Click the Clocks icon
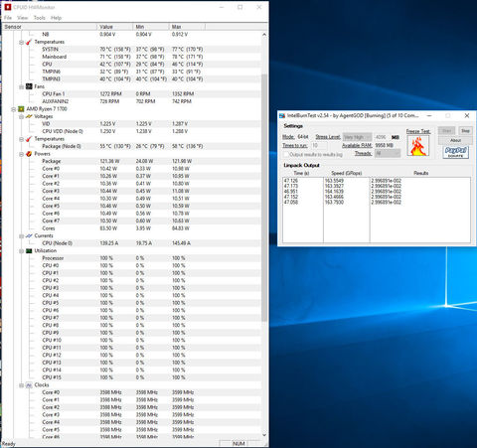Image resolution: width=477 pixels, height=448 pixels. pyautogui.click(x=29, y=385)
